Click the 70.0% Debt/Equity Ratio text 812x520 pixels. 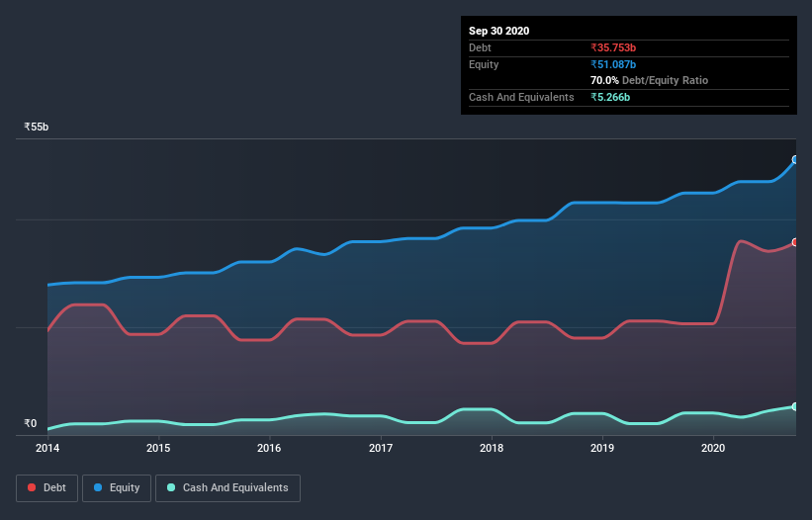pyautogui.click(x=649, y=80)
